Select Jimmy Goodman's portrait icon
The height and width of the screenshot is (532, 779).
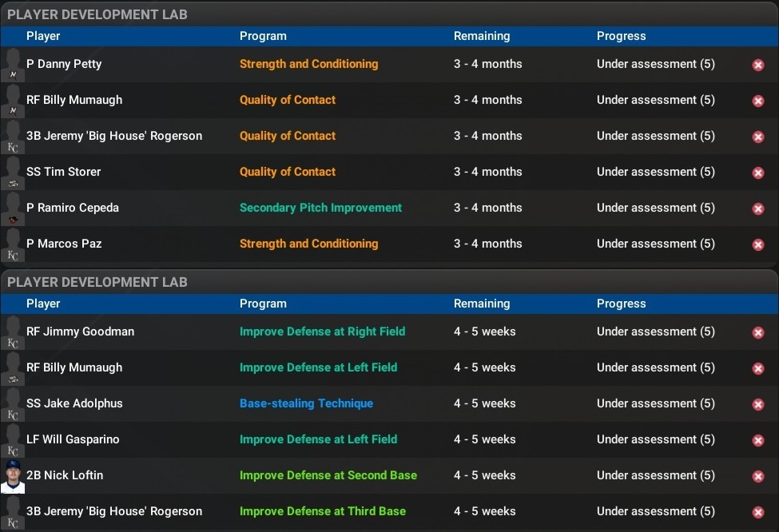pyautogui.click(x=13, y=332)
